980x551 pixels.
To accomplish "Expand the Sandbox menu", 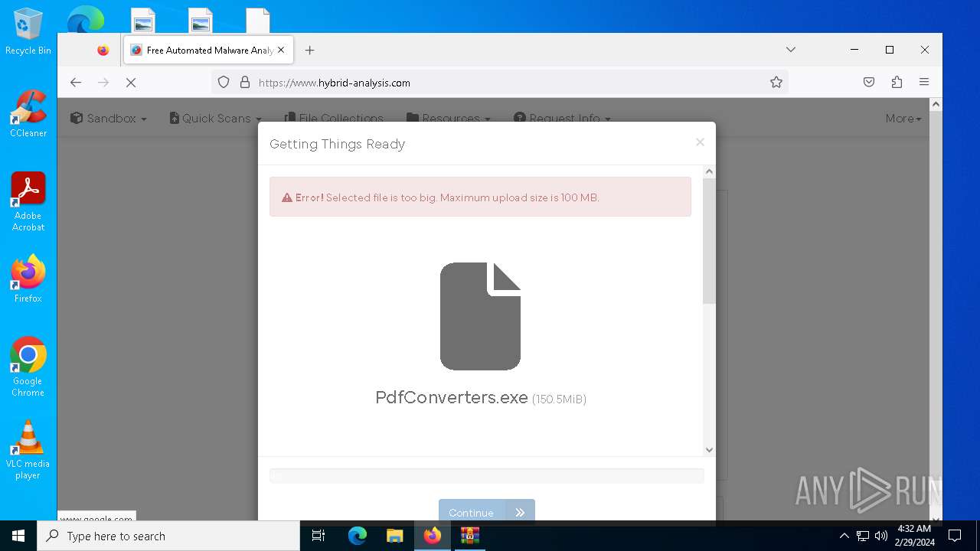I will click(109, 119).
